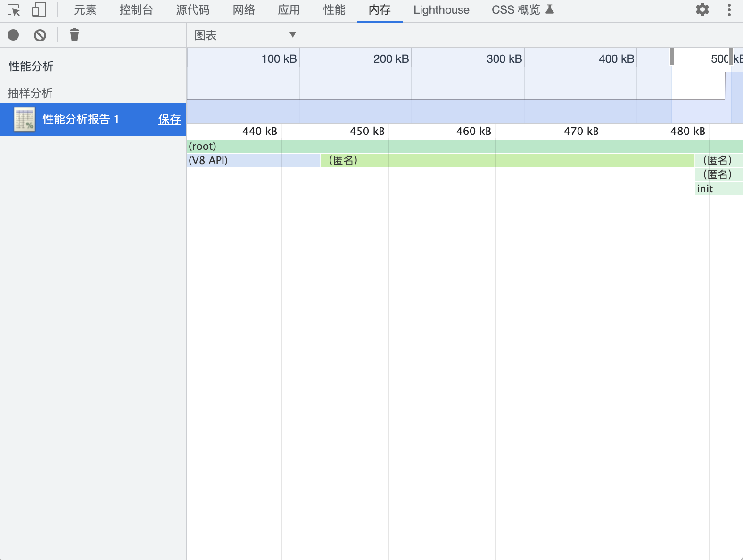Open the 图表 view dropdown
This screenshot has height=560, width=743.
click(245, 35)
